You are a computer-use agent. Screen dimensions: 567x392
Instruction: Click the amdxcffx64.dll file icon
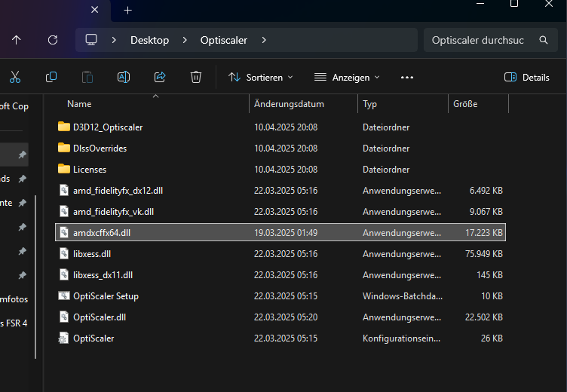64,232
